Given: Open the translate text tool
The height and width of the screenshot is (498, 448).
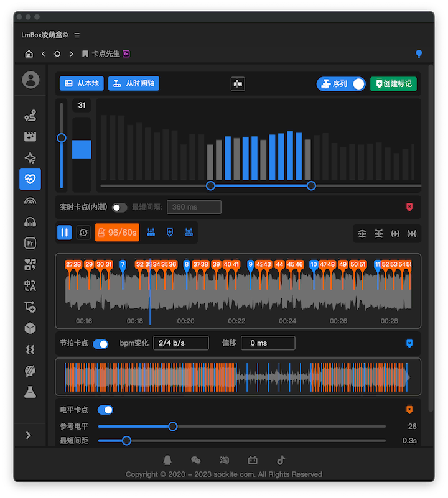Looking at the screenshot, I should (30, 285).
